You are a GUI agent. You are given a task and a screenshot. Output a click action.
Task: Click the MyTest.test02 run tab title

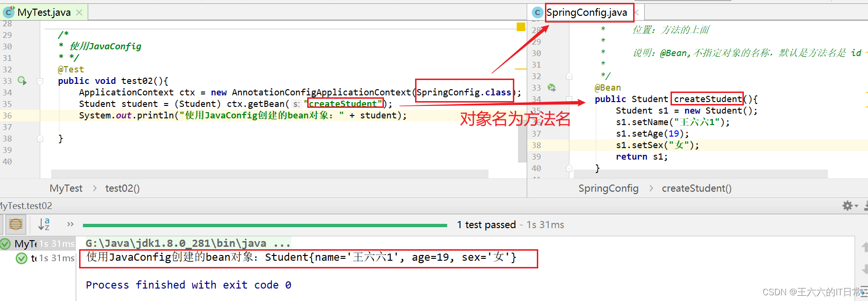click(x=26, y=206)
